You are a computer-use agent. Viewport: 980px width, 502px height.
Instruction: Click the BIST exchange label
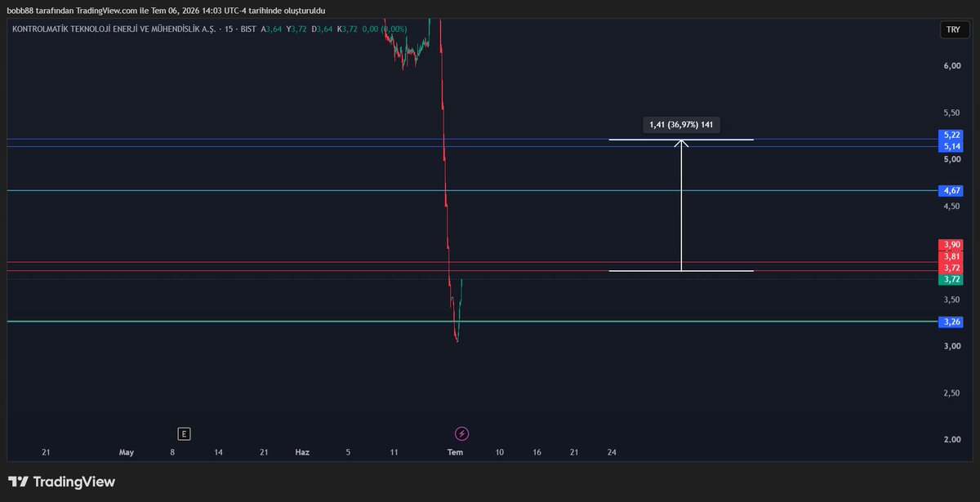(247, 29)
